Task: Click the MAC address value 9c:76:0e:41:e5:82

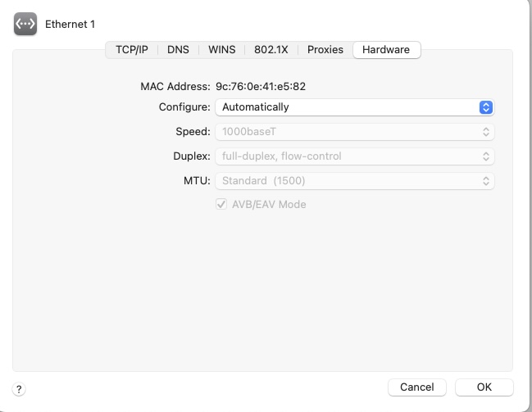Action: 261,86
